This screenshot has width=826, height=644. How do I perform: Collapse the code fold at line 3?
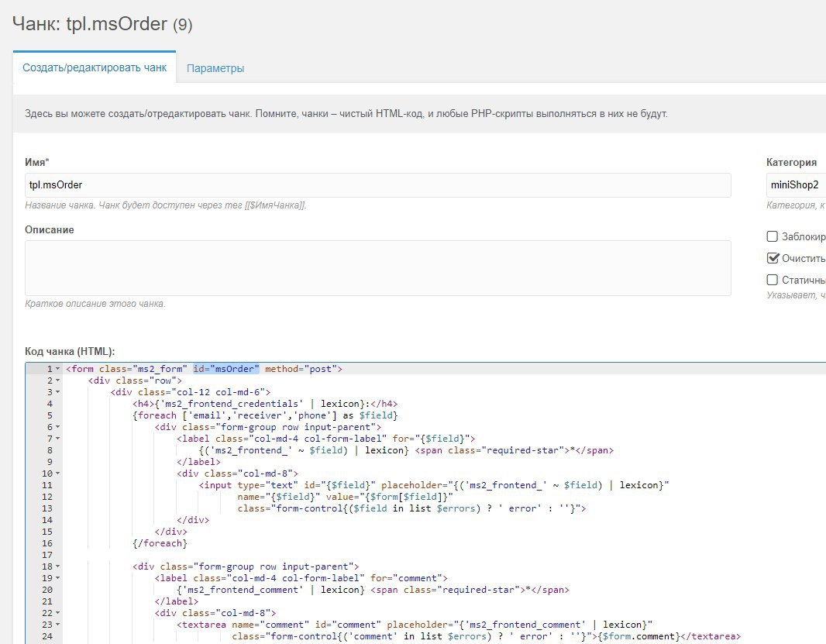click(58, 392)
